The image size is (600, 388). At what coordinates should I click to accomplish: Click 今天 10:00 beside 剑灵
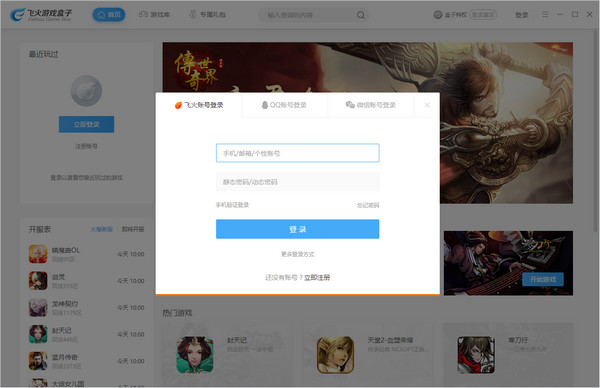tap(131, 281)
